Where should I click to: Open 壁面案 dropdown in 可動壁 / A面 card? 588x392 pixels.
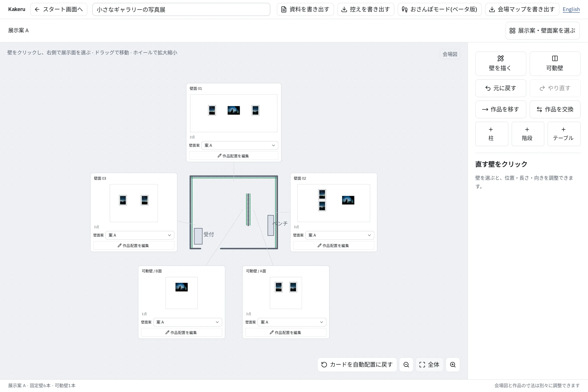[292, 322]
